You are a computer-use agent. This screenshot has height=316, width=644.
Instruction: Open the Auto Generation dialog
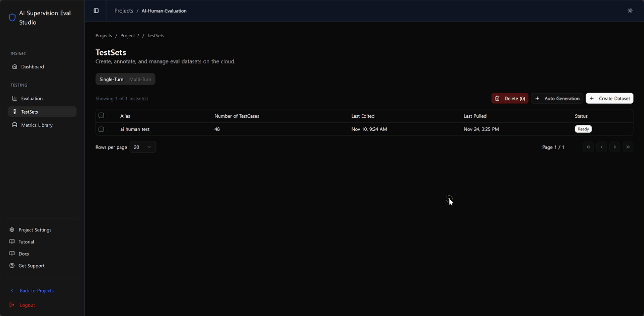click(557, 98)
